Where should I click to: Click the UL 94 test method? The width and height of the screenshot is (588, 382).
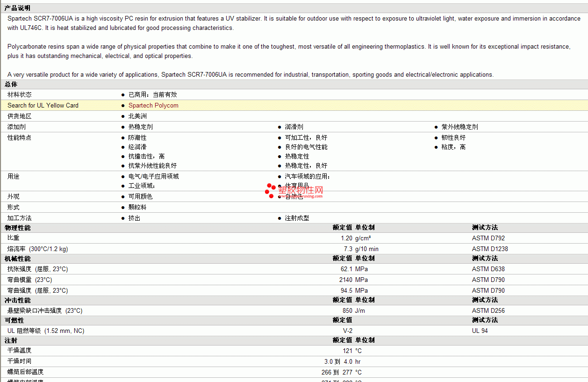[x=480, y=331]
